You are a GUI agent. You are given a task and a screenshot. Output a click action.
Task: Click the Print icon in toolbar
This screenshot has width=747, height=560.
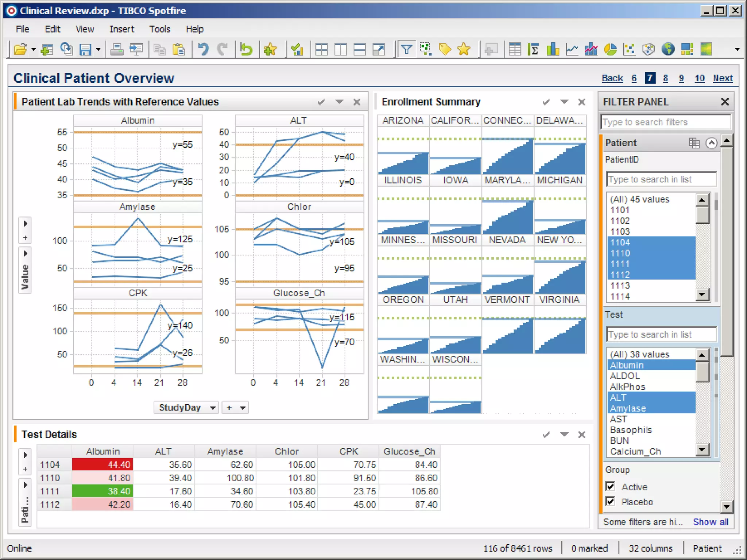pos(117,49)
